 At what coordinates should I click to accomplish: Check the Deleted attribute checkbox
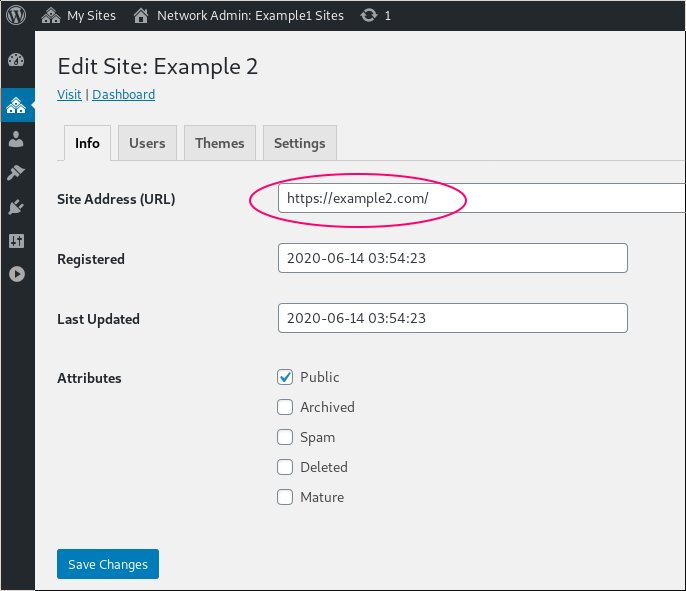pyautogui.click(x=285, y=467)
